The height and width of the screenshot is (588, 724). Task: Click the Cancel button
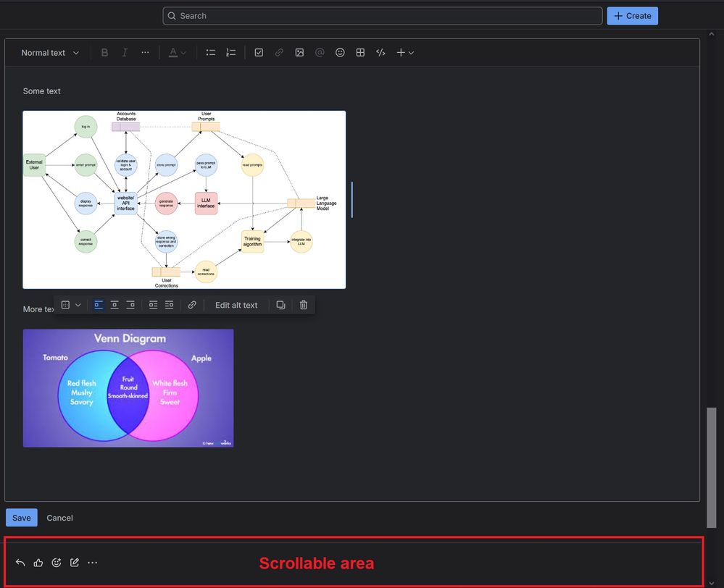59,518
